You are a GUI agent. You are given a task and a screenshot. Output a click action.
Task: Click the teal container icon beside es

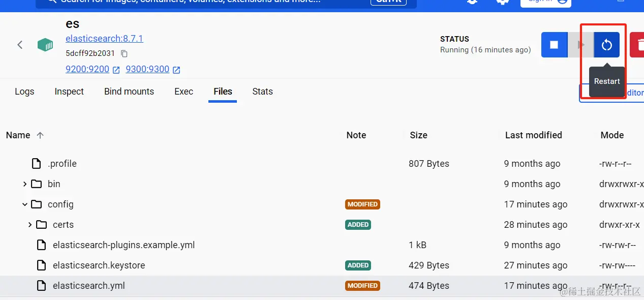pos(45,45)
